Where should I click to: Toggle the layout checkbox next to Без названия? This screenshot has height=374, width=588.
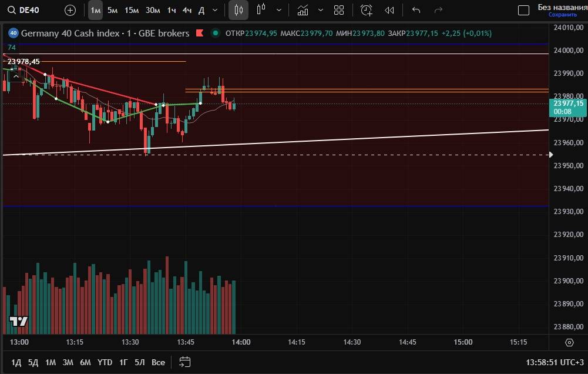(523, 10)
